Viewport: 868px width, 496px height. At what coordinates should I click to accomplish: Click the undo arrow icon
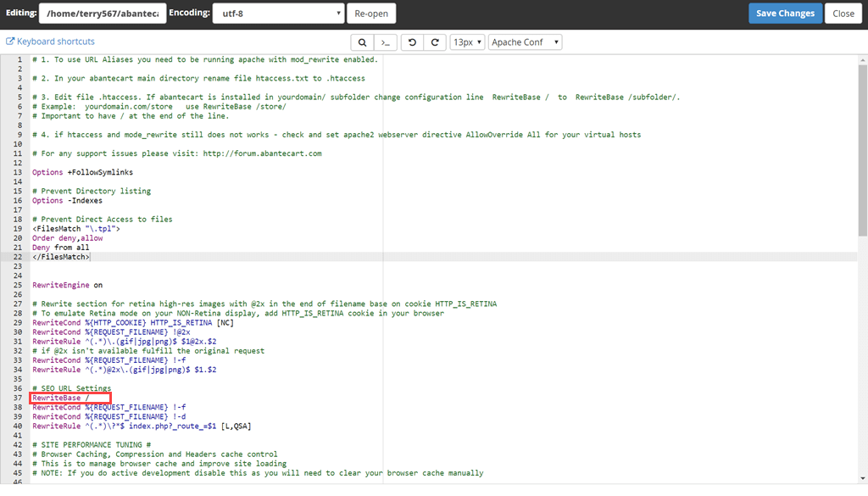(x=412, y=42)
